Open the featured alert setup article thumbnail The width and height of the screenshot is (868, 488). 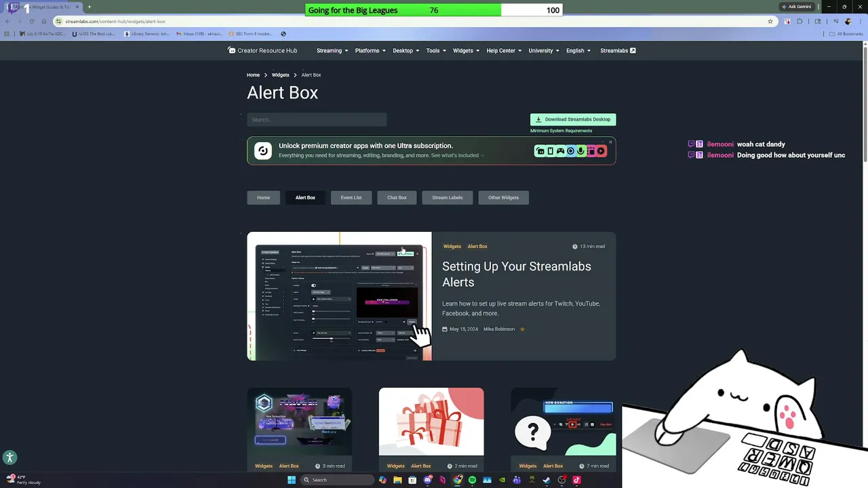pyautogui.click(x=339, y=296)
